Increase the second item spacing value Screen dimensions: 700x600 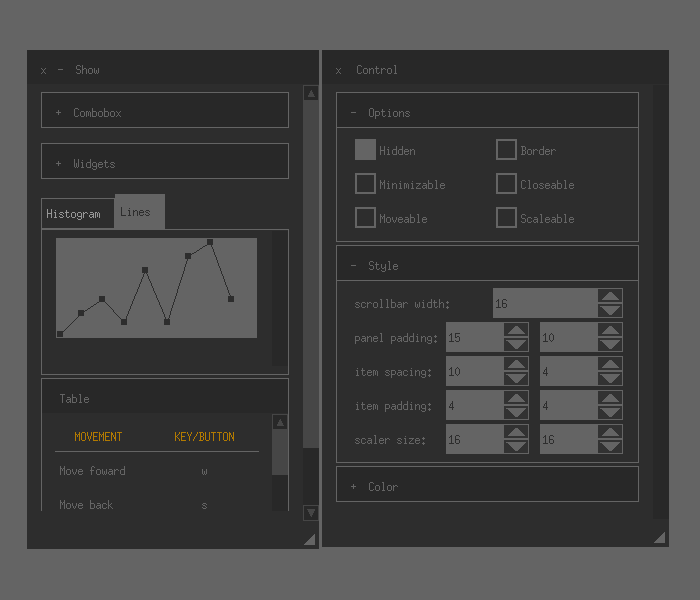click(610, 364)
